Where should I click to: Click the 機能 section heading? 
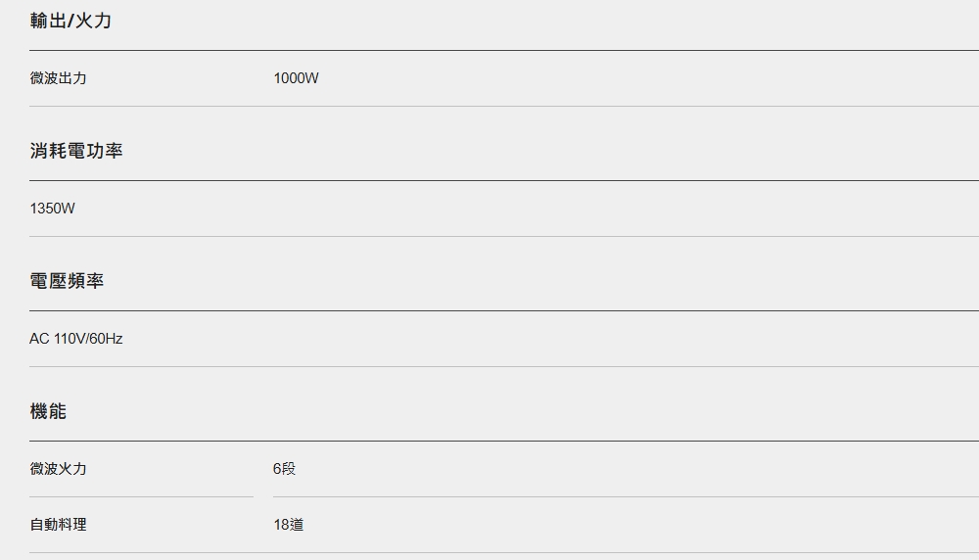coord(48,411)
